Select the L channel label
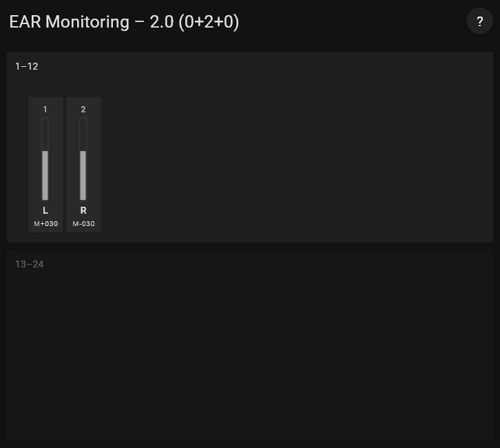This screenshot has width=500, height=448. click(x=45, y=210)
